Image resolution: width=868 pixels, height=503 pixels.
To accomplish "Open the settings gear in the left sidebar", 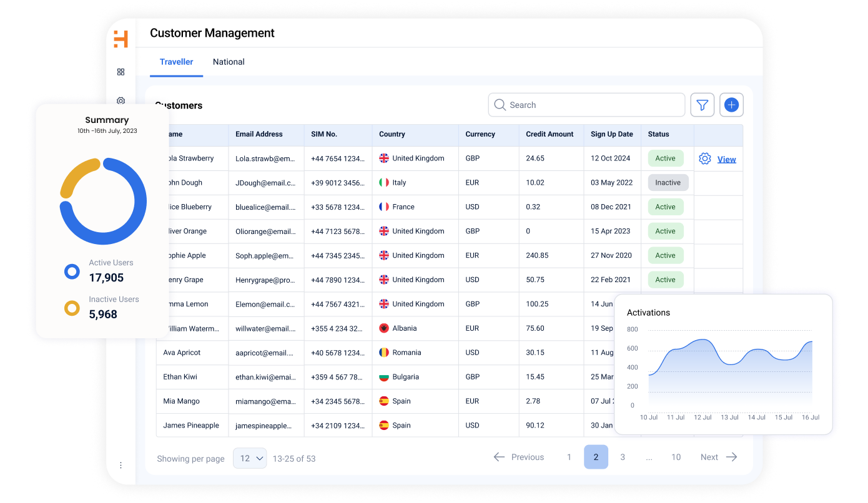I will (x=121, y=100).
